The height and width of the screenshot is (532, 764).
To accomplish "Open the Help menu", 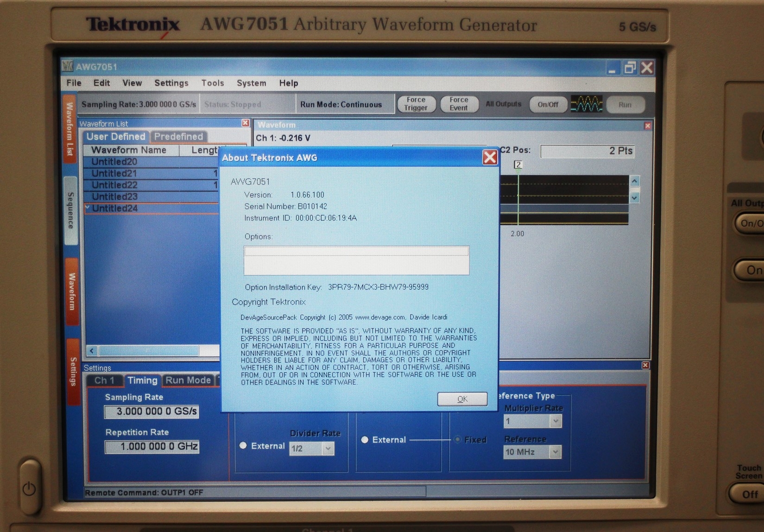I will pos(288,83).
